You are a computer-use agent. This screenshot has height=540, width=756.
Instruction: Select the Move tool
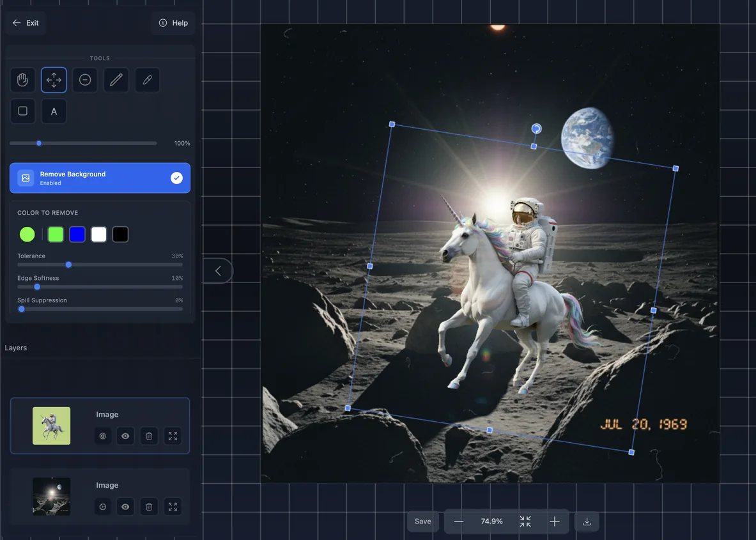(54, 79)
